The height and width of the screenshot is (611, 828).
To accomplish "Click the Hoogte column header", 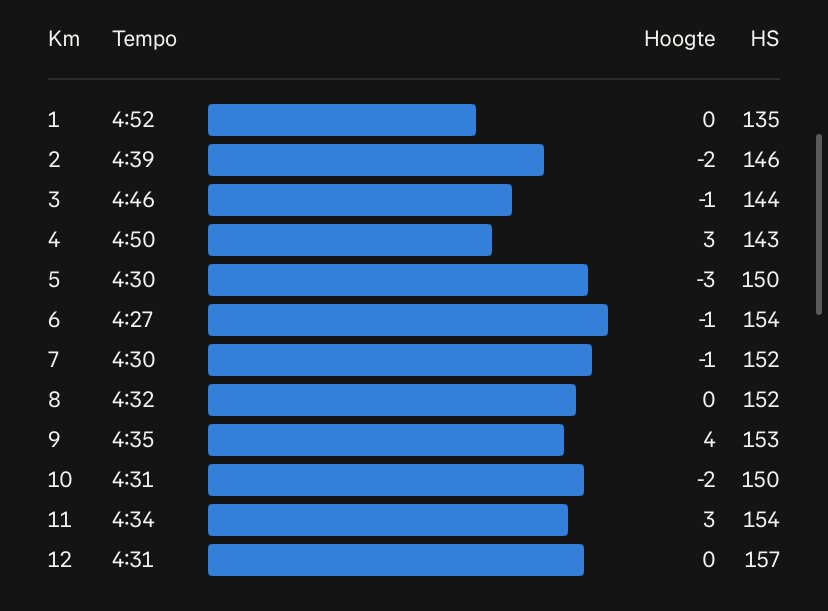I will [680, 39].
